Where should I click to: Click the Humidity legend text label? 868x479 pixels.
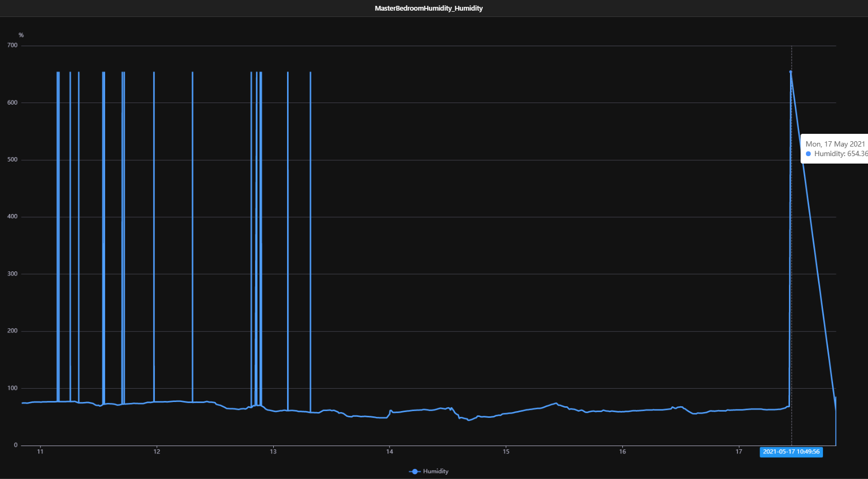pos(436,472)
